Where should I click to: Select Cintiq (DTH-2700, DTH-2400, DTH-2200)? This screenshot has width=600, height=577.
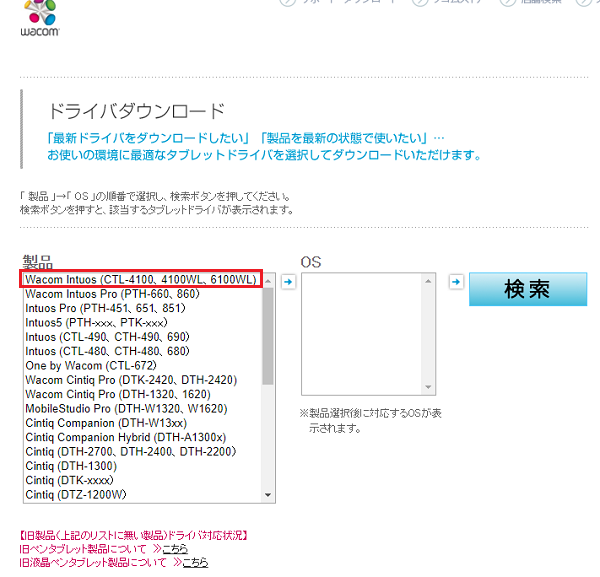click(143, 451)
